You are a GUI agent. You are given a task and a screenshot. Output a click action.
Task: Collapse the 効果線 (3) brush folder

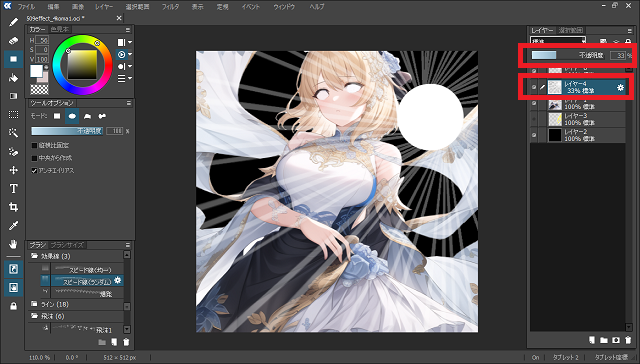(x=34, y=256)
